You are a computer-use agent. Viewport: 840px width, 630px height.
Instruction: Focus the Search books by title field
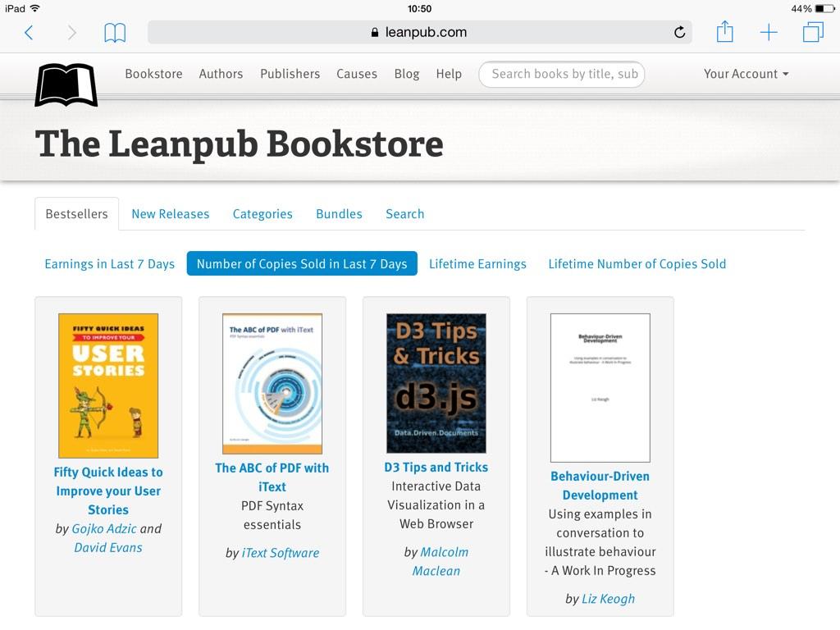(x=561, y=74)
